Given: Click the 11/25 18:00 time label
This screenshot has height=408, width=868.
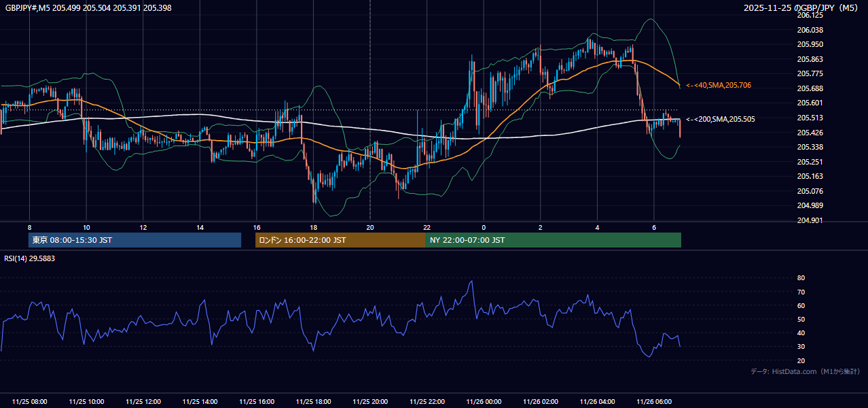Looking at the screenshot, I should pos(313,402).
